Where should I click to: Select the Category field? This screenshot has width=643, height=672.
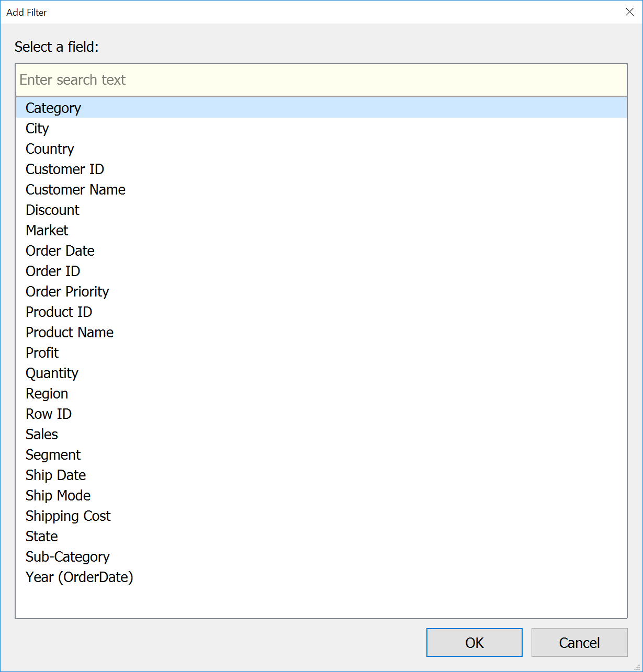[x=53, y=108]
